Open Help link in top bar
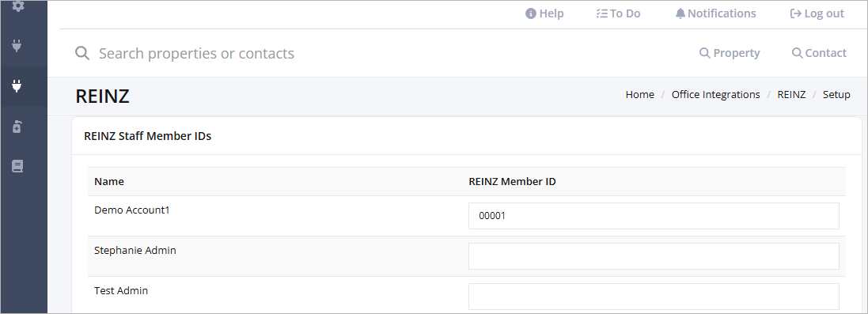This screenshot has width=868, height=314. point(544,14)
